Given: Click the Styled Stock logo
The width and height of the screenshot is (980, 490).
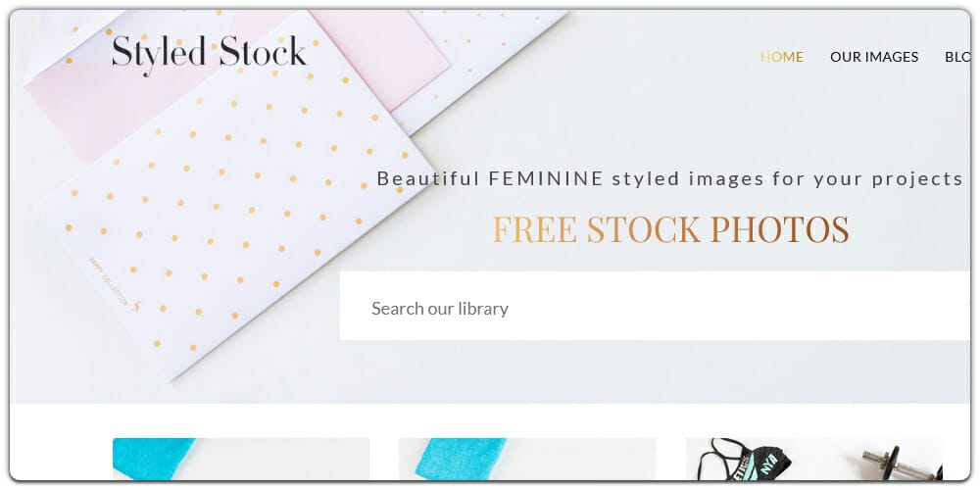Looking at the screenshot, I should [x=209, y=54].
